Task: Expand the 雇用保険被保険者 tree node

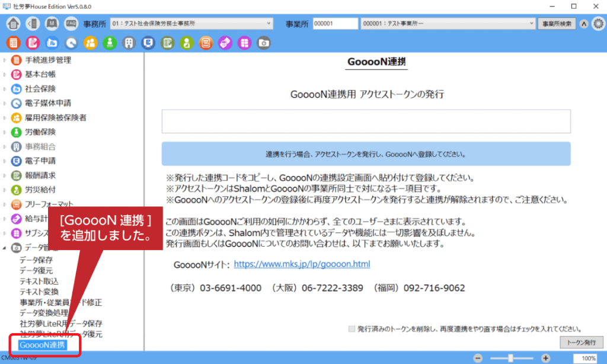Action: (5, 118)
